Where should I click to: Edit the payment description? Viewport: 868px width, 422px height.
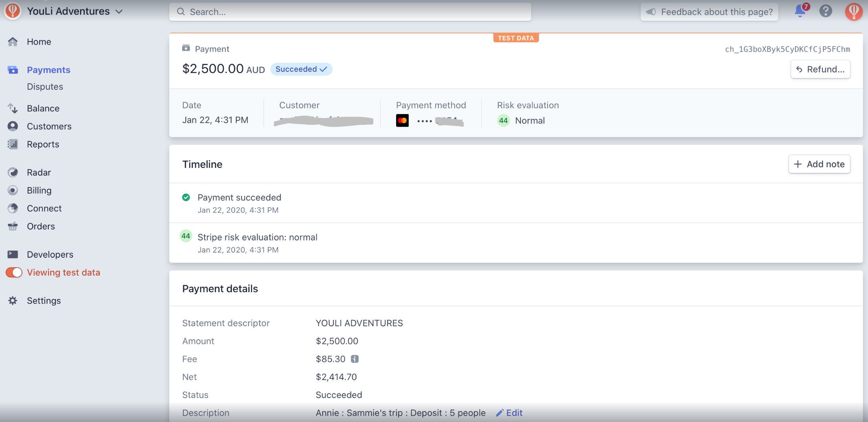pos(509,413)
